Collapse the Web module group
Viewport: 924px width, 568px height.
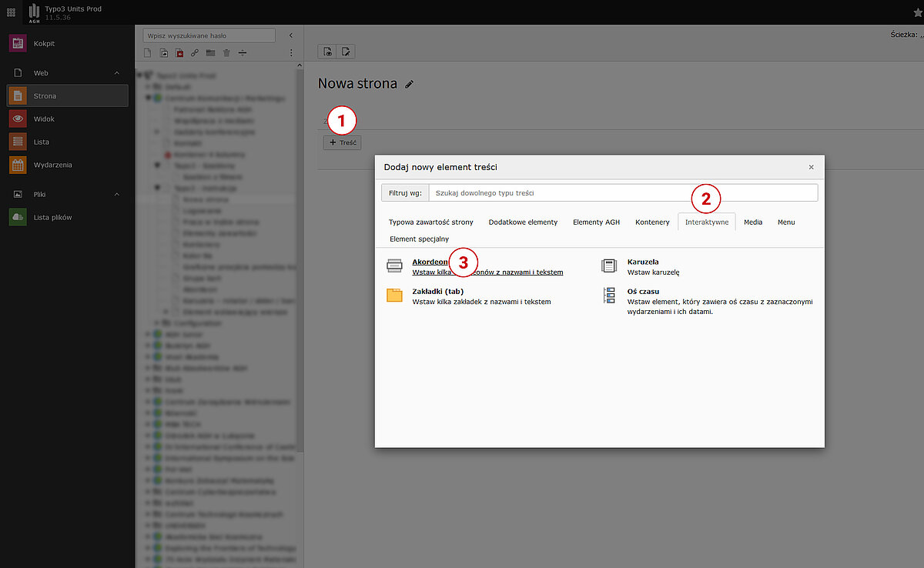(117, 73)
